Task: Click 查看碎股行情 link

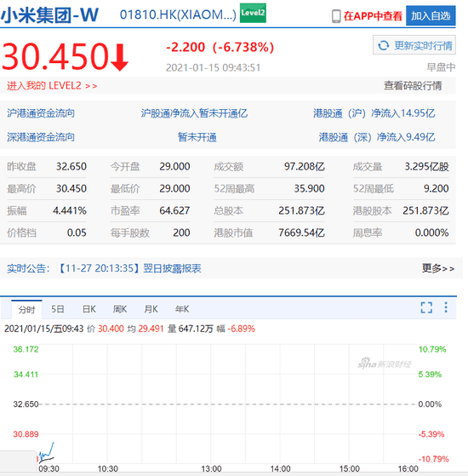Action: [x=413, y=86]
